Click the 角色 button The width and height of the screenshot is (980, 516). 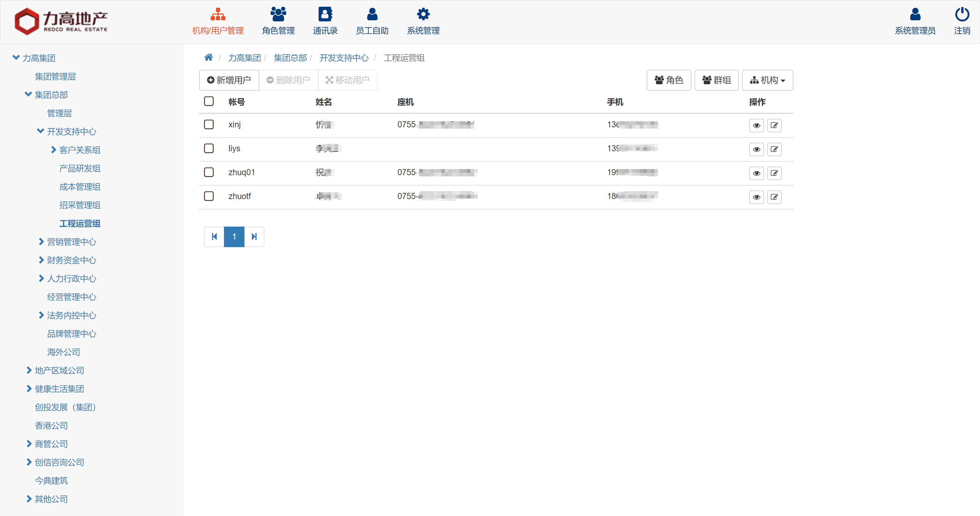pos(668,80)
